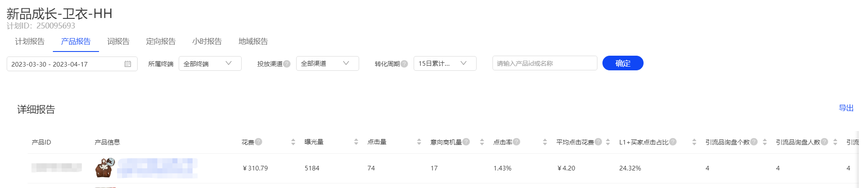Screen dimensions: 868x188
Task: Click help icon beside 意向商机量 header
Action: 466,142
